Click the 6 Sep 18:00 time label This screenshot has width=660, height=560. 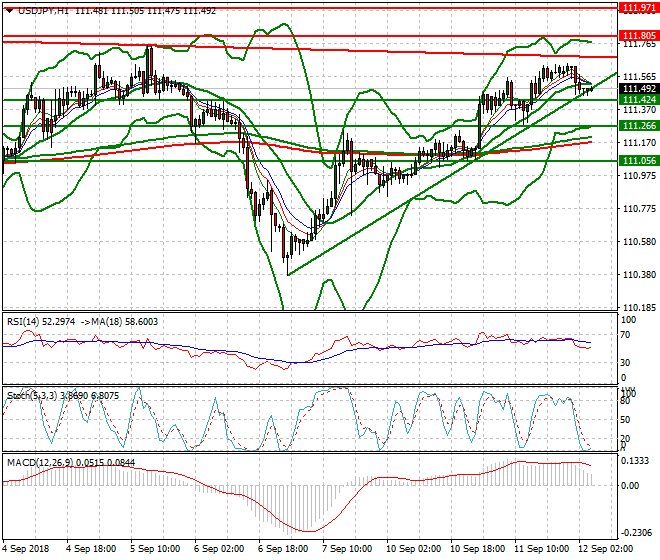(283, 549)
